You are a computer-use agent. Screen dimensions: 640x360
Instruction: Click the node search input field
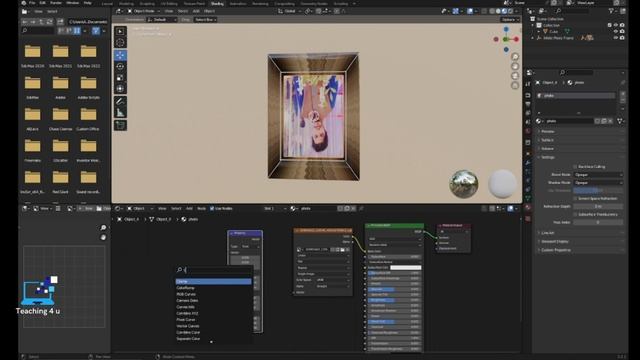click(214, 270)
